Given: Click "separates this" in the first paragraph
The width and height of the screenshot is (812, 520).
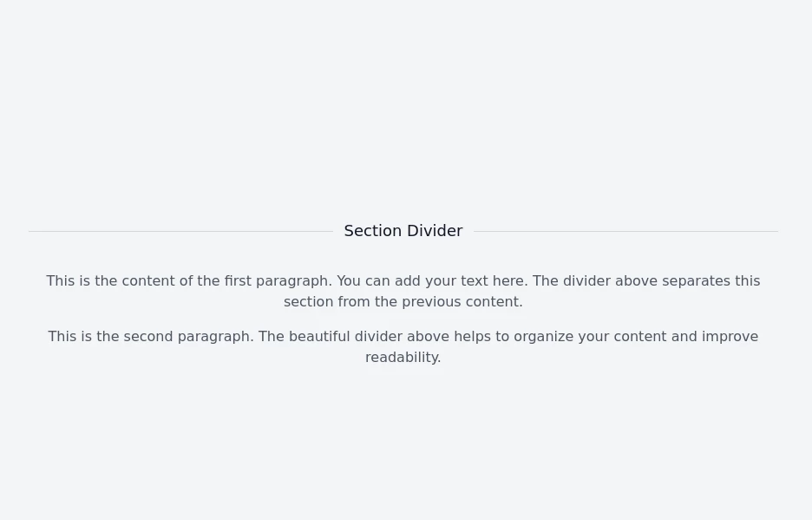Looking at the screenshot, I should coord(710,281).
